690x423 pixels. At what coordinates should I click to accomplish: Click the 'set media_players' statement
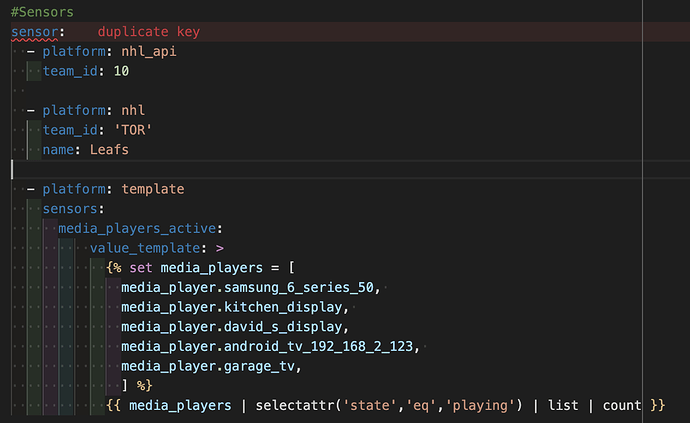tap(196, 268)
